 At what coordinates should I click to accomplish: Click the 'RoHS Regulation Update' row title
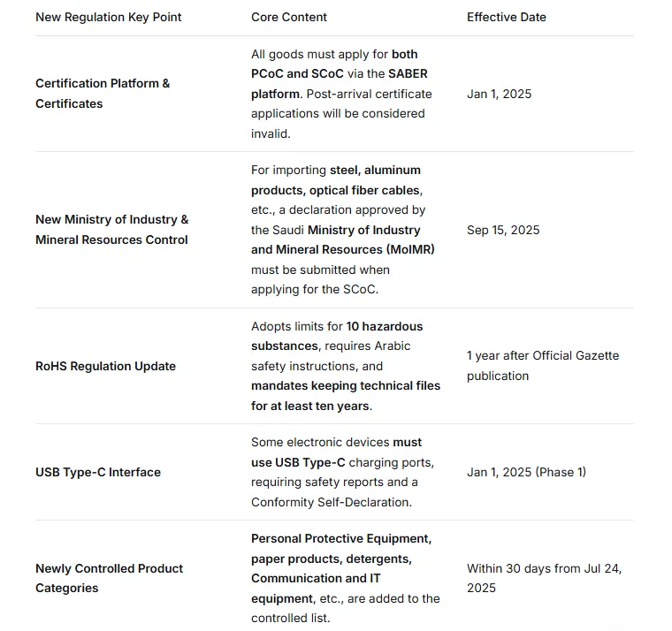(105, 366)
